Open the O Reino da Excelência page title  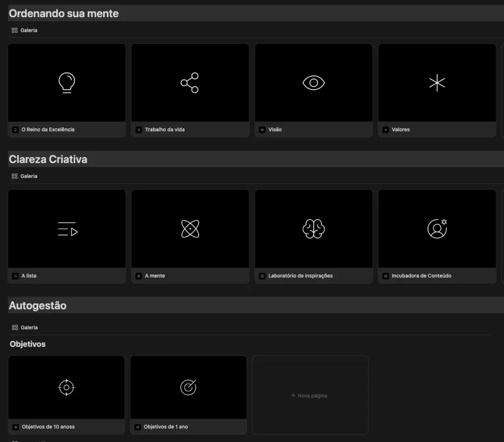point(48,130)
